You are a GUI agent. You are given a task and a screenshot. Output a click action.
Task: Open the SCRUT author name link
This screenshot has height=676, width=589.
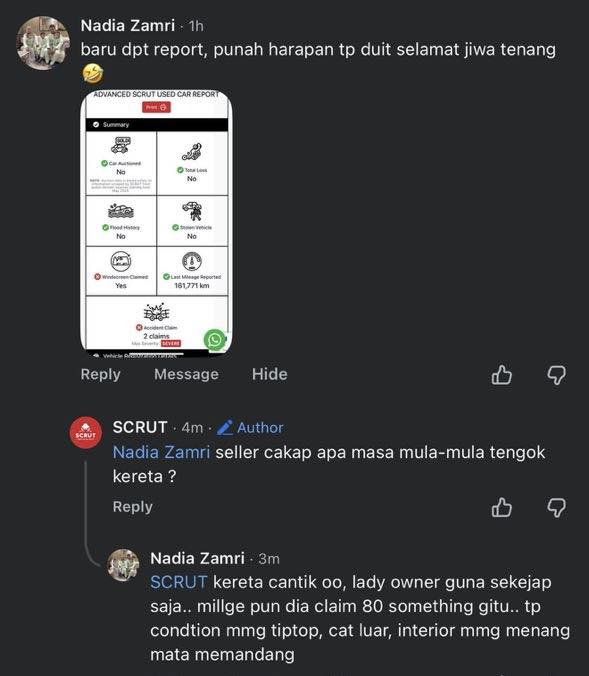pos(140,428)
